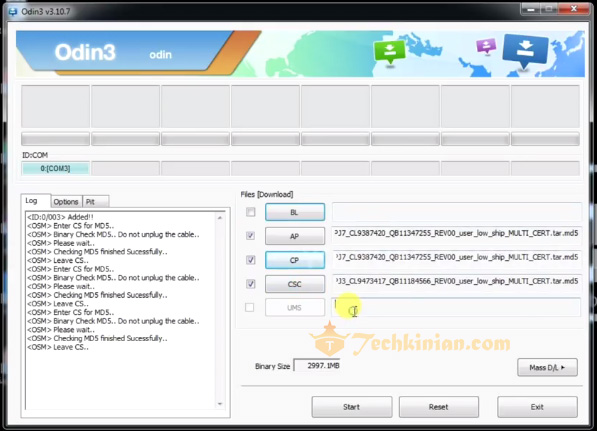The width and height of the screenshot is (597, 431).
Task: Close the Odin3 window
Action: pyautogui.click(x=574, y=9)
